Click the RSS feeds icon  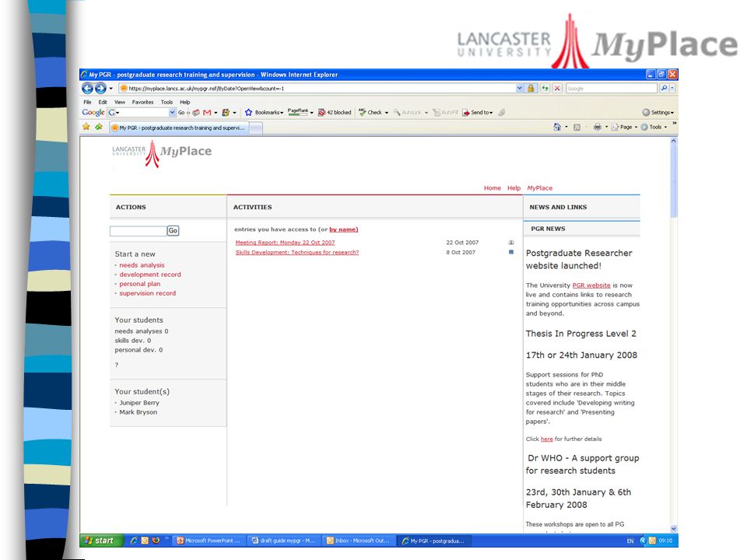coord(577,127)
